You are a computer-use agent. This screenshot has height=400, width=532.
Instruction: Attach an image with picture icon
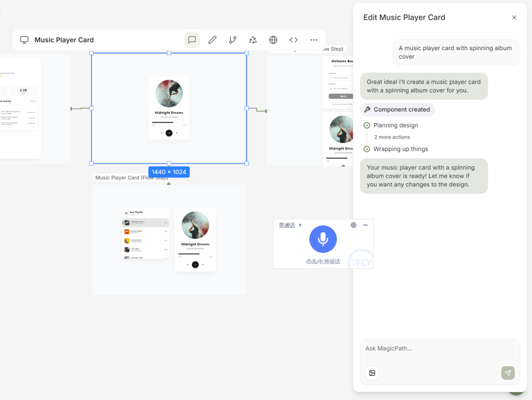click(372, 373)
